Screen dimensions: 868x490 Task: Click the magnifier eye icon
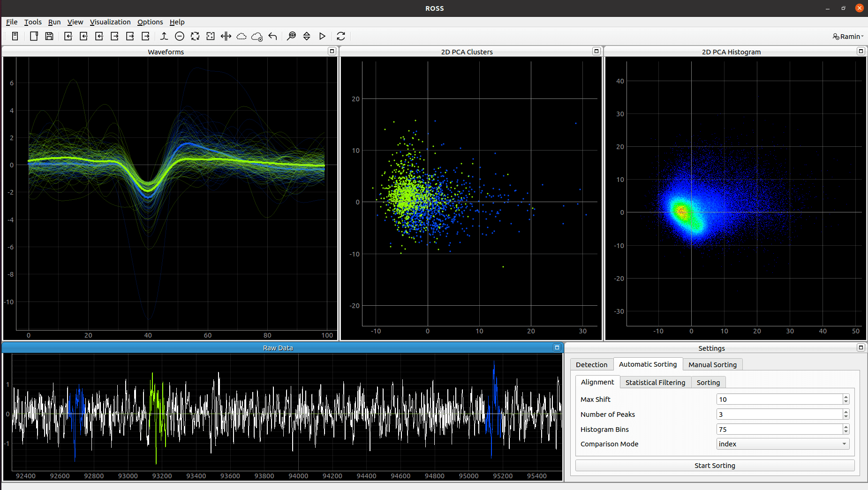click(291, 36)
